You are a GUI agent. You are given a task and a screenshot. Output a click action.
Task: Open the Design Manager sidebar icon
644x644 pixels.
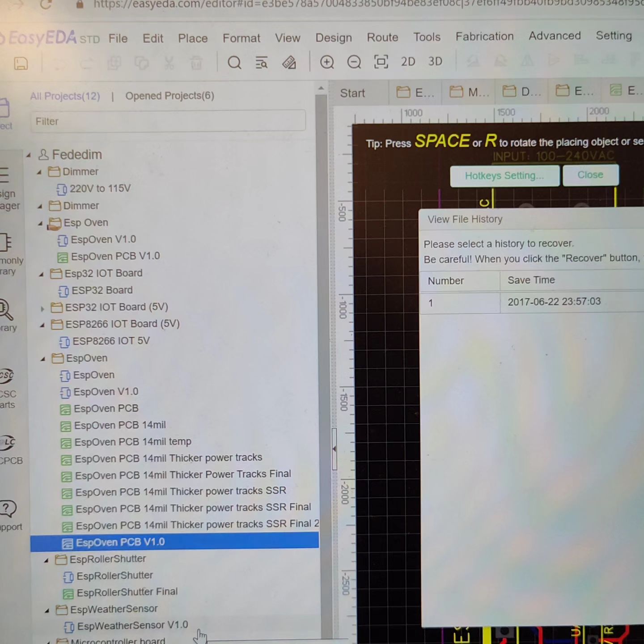(x=8, y=188)
